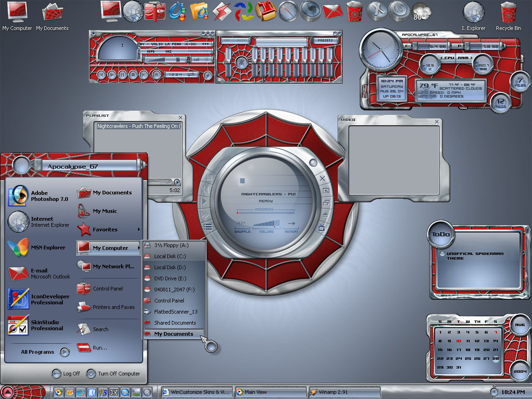Toggle Repeat on the round player

pyautogui.click(x=291, y=227)
